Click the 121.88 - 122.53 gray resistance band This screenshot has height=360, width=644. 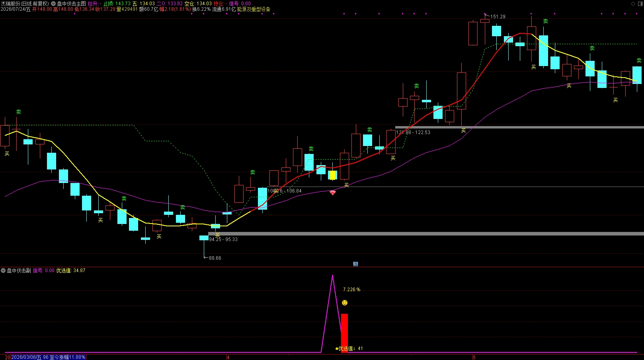[x=519, y=127]
